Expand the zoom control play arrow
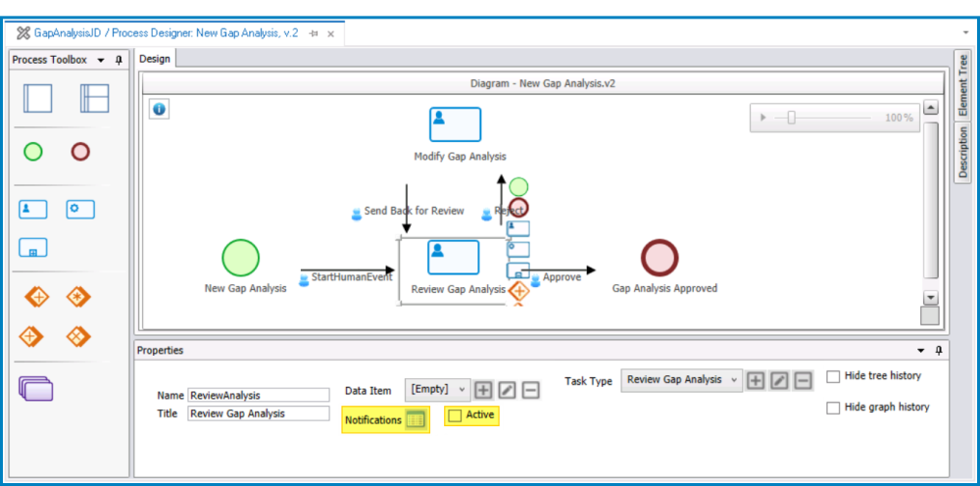980x486 pixels. pyautogui.click(x=762, y=118)
